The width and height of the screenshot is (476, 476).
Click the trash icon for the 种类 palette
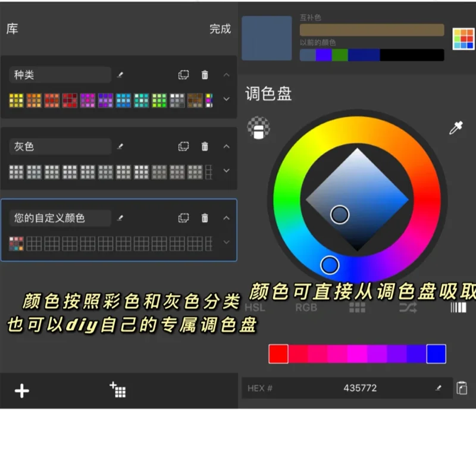(x=205, y=75)
